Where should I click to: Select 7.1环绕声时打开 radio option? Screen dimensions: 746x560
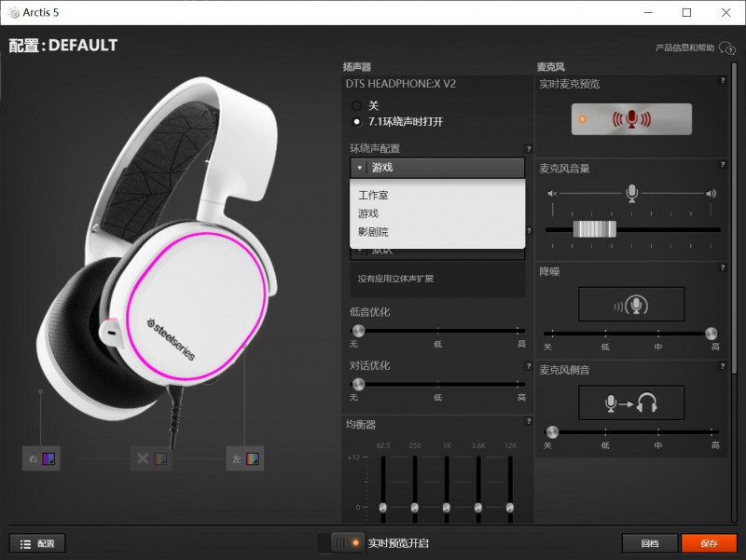click(356, 122)
